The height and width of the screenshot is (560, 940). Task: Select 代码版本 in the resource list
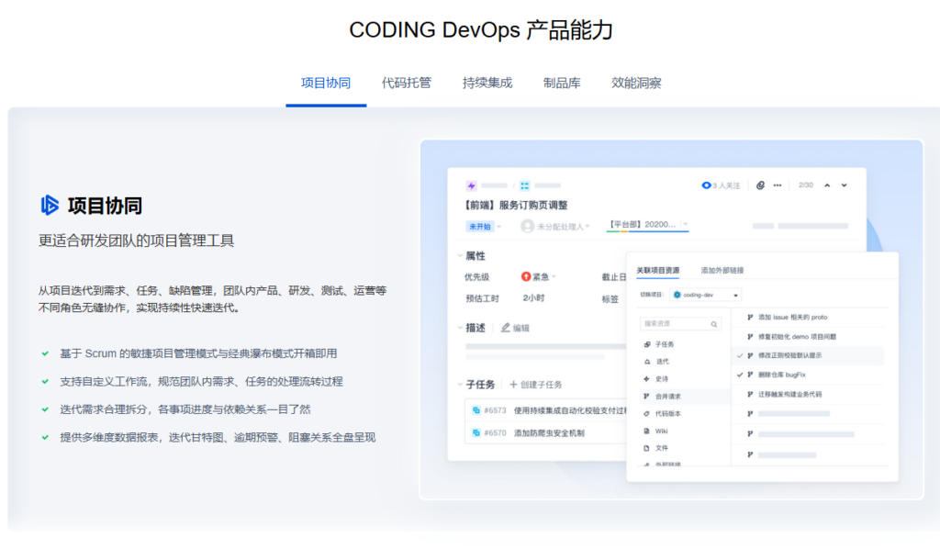coord(668,414)
